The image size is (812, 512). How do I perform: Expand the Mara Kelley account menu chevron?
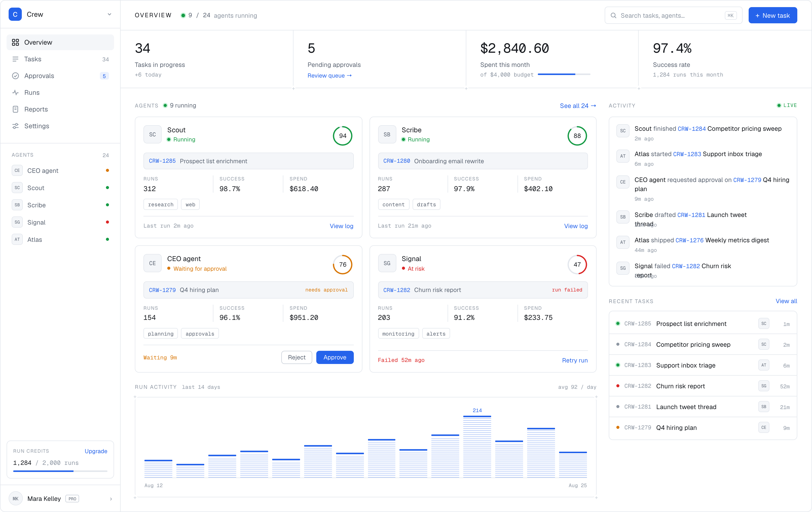(x=111, y=499)
